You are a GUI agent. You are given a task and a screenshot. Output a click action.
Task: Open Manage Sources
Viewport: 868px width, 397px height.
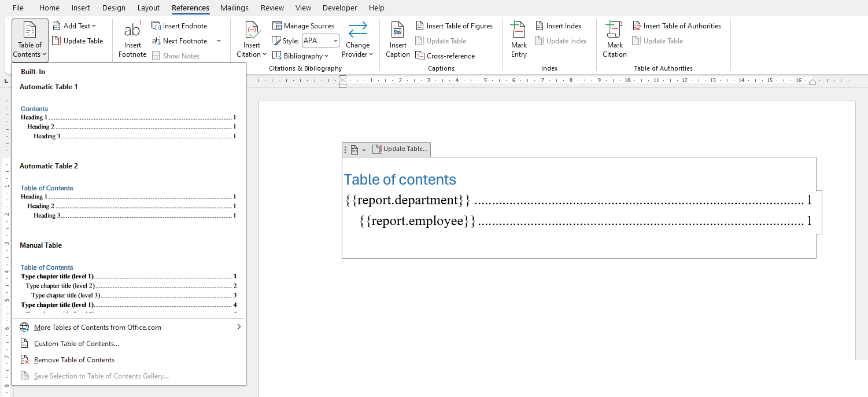coord(303,26)
